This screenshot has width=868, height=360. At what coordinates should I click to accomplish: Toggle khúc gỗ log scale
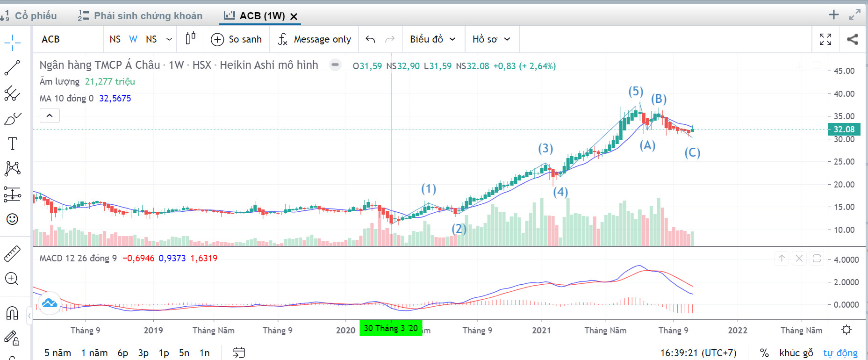796,353
